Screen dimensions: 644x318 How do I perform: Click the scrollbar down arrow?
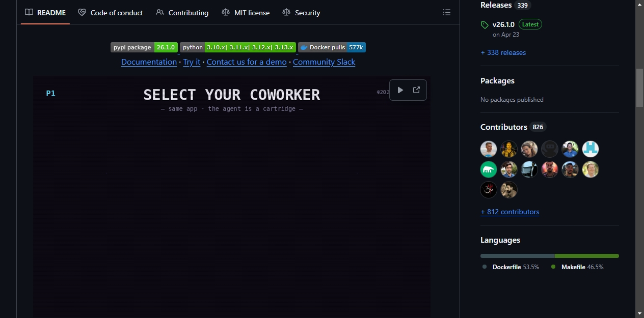pyautogui.click(x=639, y=313)
